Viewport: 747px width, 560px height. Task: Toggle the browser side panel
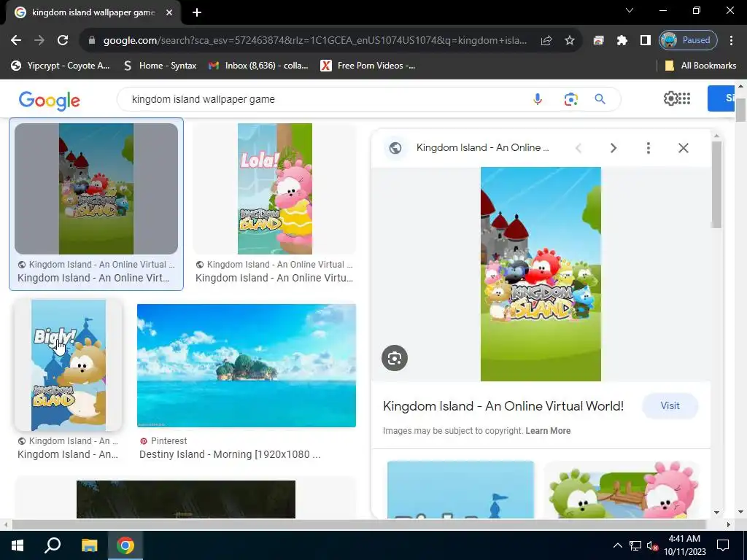[x=645, y=41]
